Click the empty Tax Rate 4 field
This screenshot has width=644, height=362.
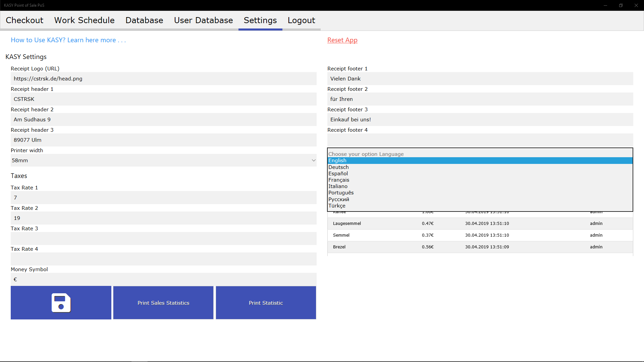point(164,259)
